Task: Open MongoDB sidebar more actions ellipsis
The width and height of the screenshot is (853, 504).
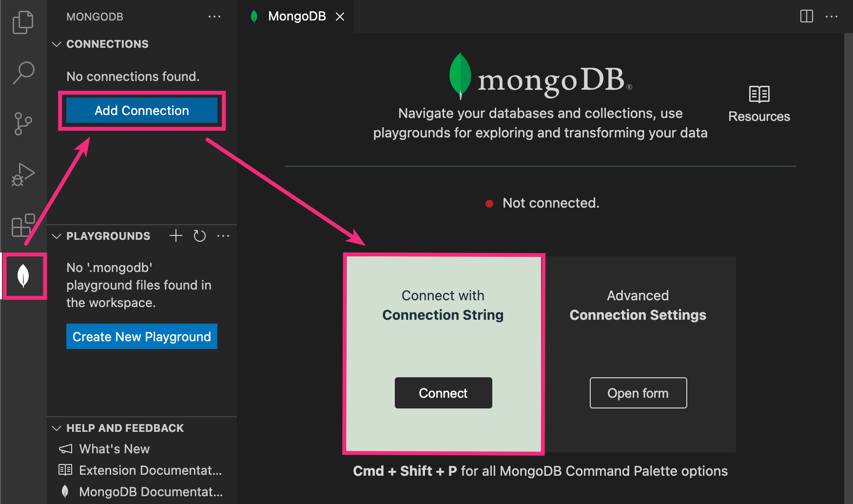Action: tap(214, 17)
